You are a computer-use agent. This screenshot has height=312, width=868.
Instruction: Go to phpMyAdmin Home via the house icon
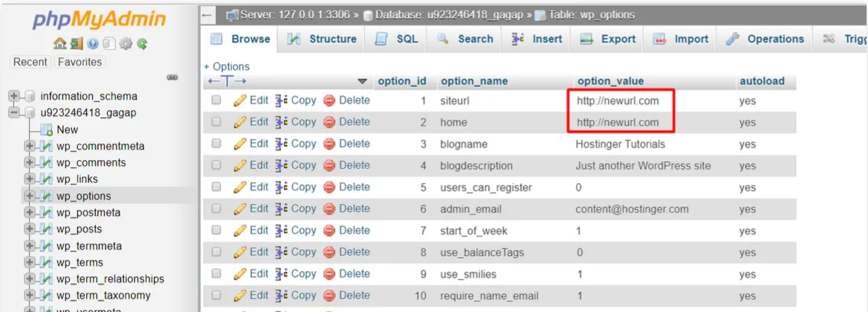pos(60,45)
